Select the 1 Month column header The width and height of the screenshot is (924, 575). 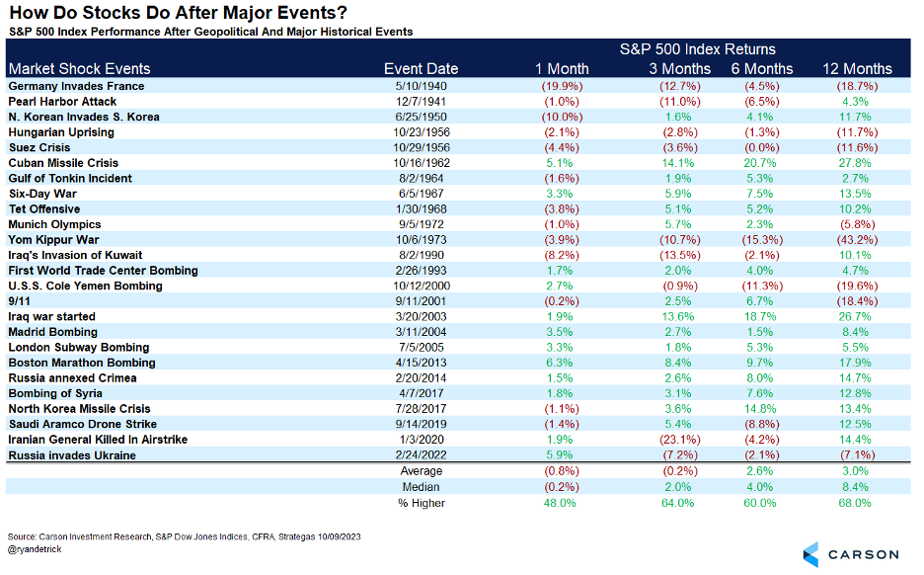coord(561,69)
